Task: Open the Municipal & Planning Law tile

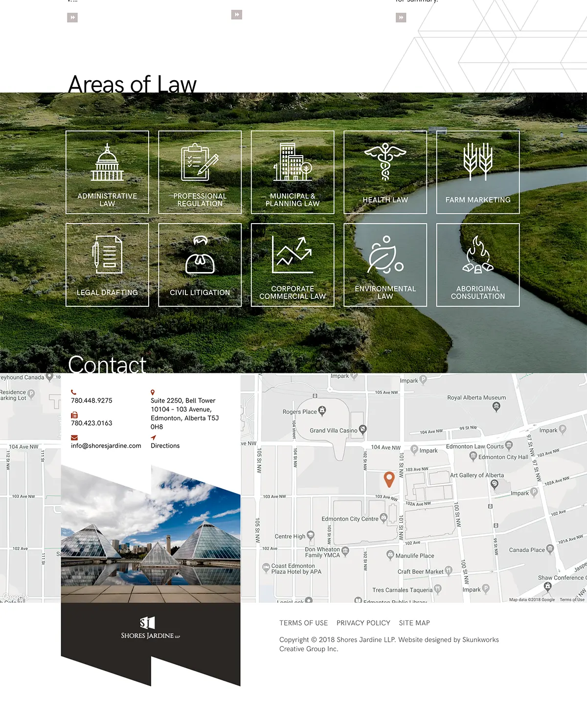Action: pyautogui.click(x=293, y=172)
